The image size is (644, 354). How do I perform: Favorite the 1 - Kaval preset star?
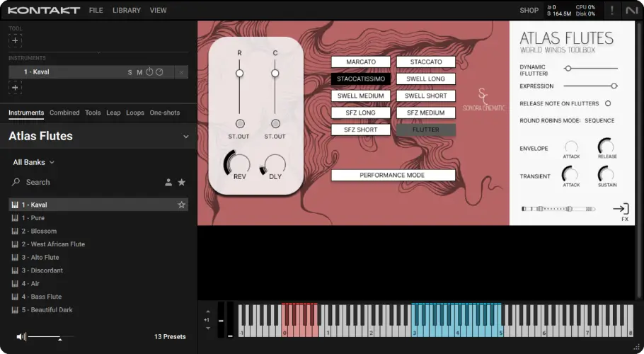(x=181, y=205)
